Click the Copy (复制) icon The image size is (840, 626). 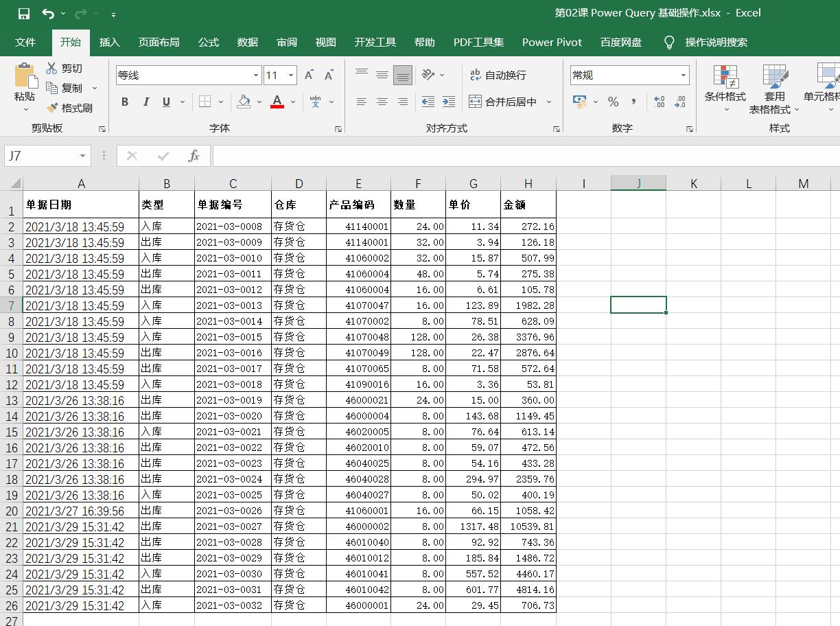[52, 88]
